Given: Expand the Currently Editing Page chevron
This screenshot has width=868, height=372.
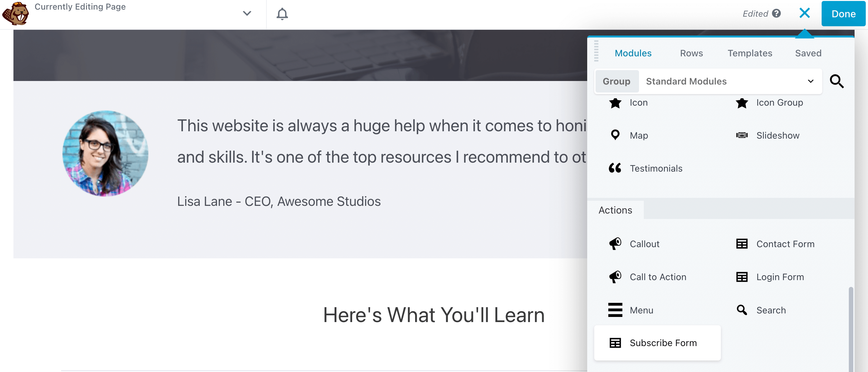Looking at the screenshot, I should [247, 13].
